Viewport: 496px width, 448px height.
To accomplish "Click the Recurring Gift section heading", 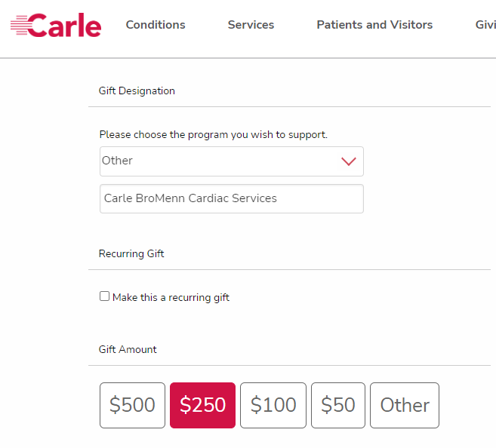I will [131, 254].
